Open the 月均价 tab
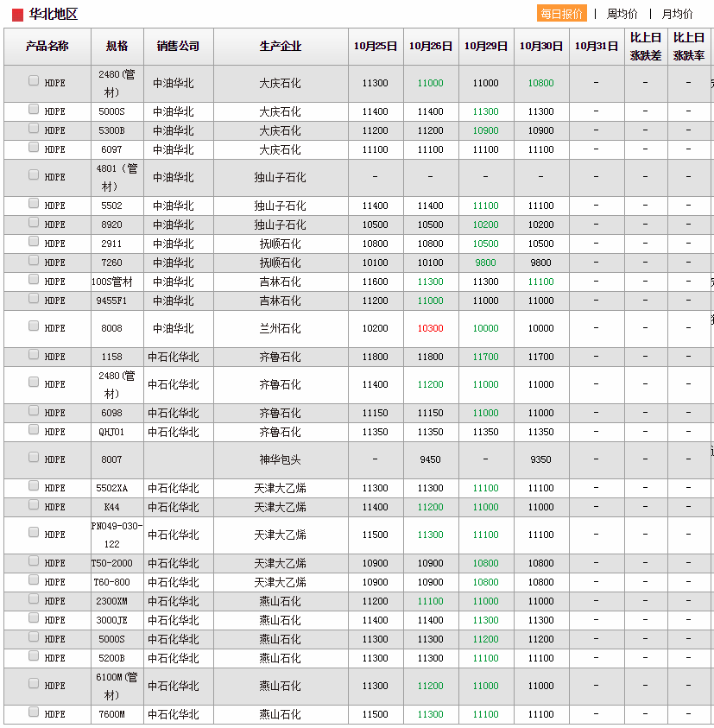 coord(677,14)
